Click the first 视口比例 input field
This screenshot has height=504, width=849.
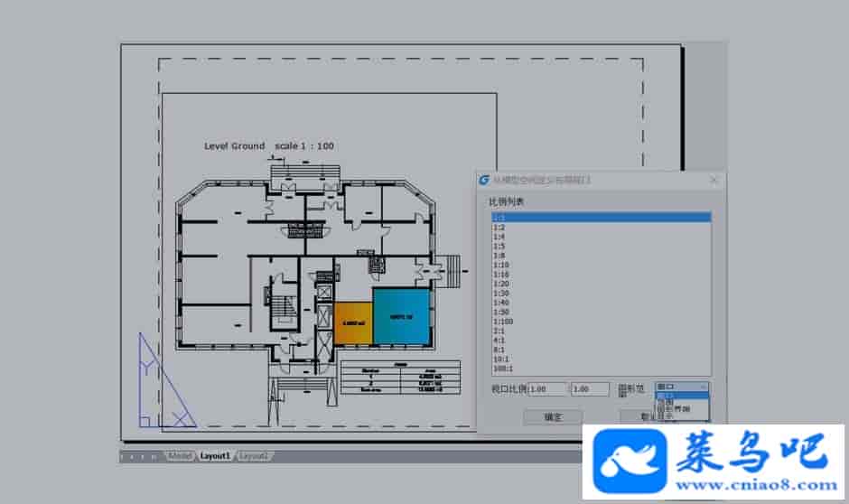point(547,388)
